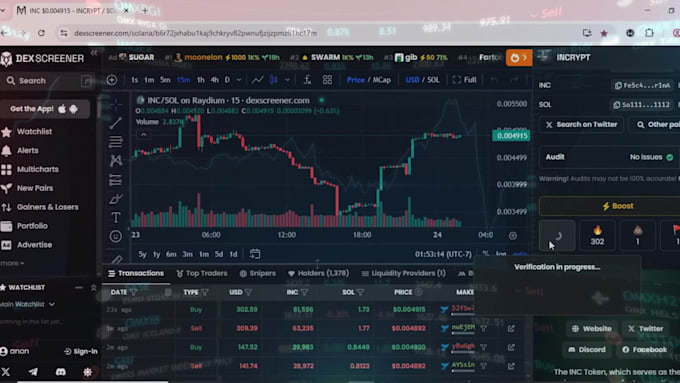This screenshot has height=383, width=680.
Task: Switch chart denomination to SOL
Action: [433, 80]
